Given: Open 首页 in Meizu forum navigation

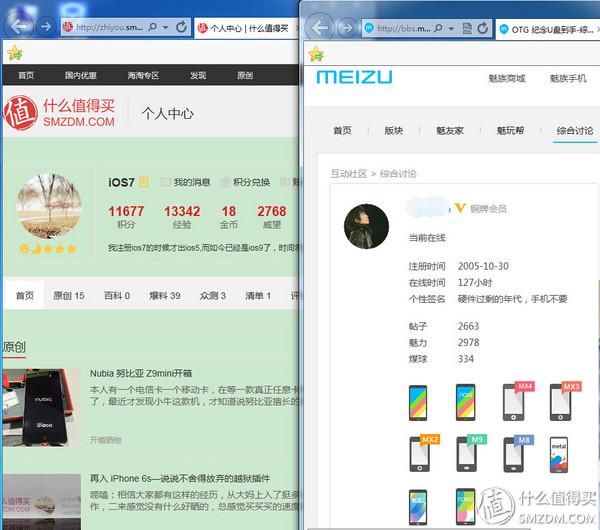Looking at the screenshot, I should (x=342, y=130).
